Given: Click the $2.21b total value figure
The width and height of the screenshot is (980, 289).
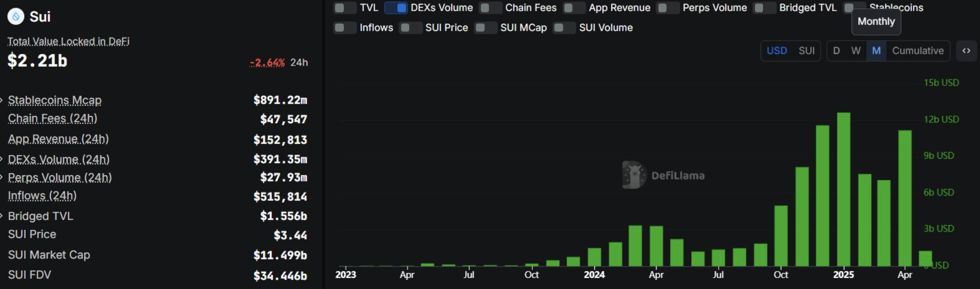Looking at the screenshot, I should click(38, 61).
